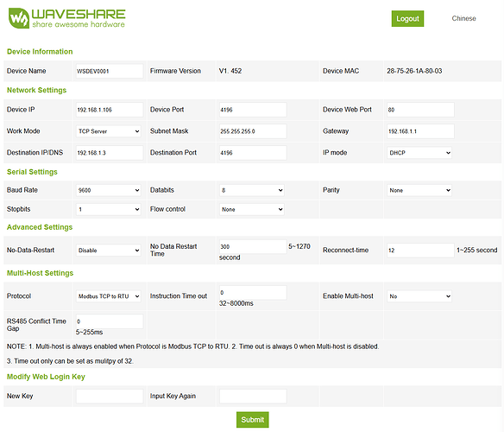Open the No-Data-Restart Disable dropdown
The width and height of the screenshot is (504, 432).
[109, 250]
